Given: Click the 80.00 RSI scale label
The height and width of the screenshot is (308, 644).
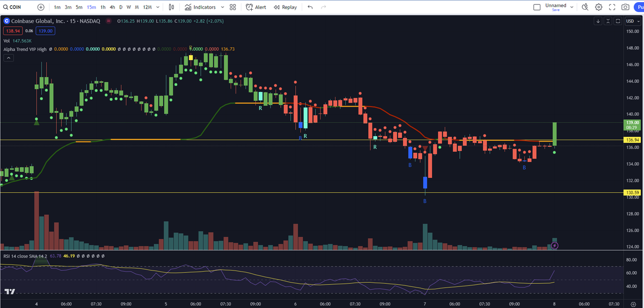Looking at the screenshot, I should point(632,260).
